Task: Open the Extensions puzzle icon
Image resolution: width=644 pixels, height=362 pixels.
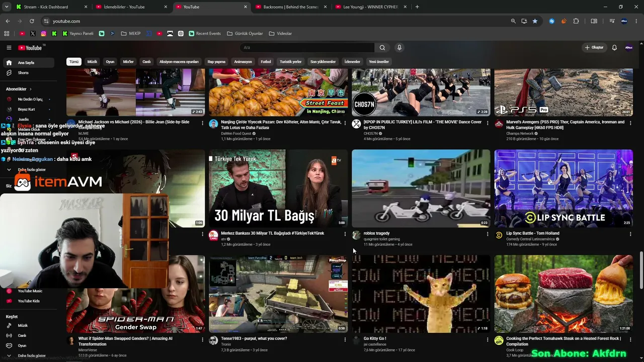Action: [576, 21]
